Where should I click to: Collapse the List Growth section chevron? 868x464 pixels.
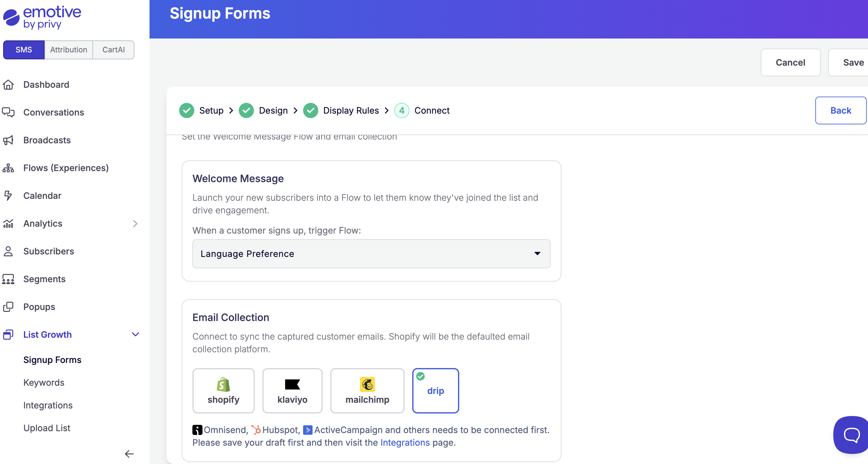135,335
